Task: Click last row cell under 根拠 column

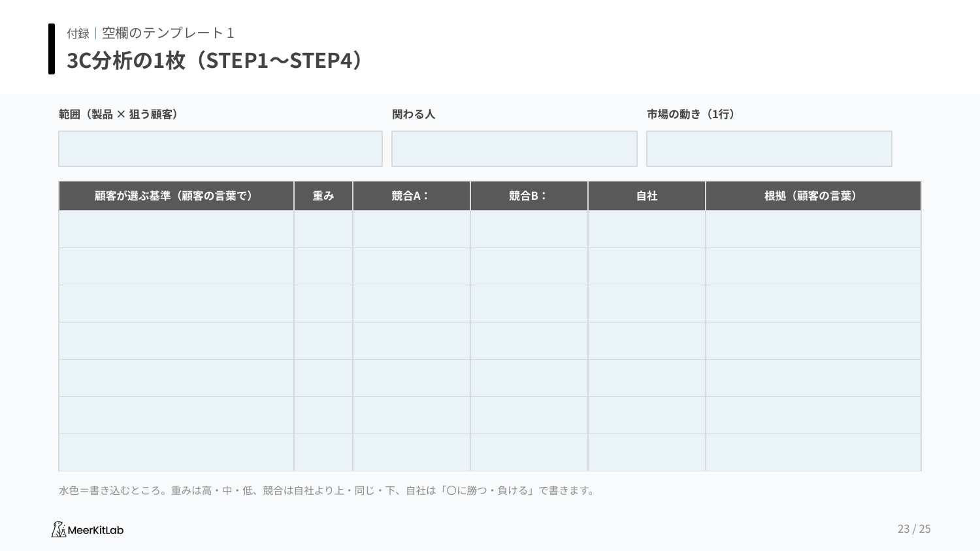Action: pyautogui.click(x=813, y=452)
